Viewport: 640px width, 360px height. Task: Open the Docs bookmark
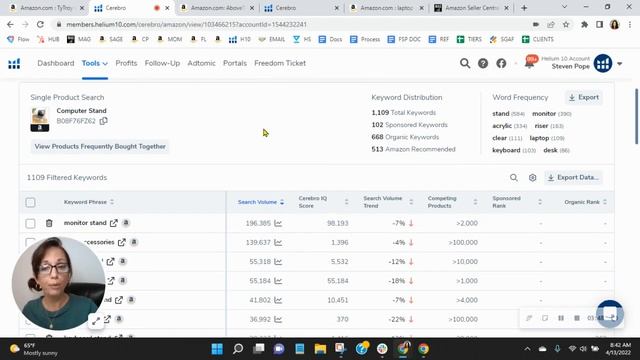click(x=330, y=39)
